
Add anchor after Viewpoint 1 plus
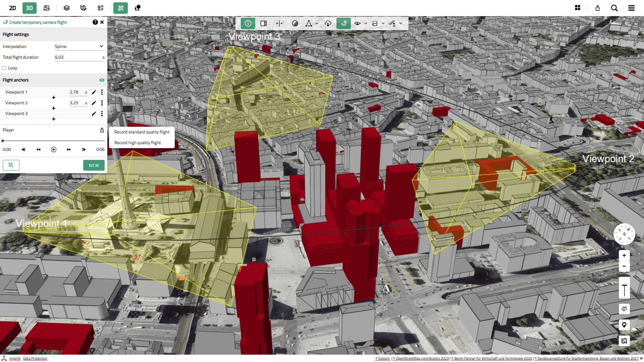tap(54, 98)
